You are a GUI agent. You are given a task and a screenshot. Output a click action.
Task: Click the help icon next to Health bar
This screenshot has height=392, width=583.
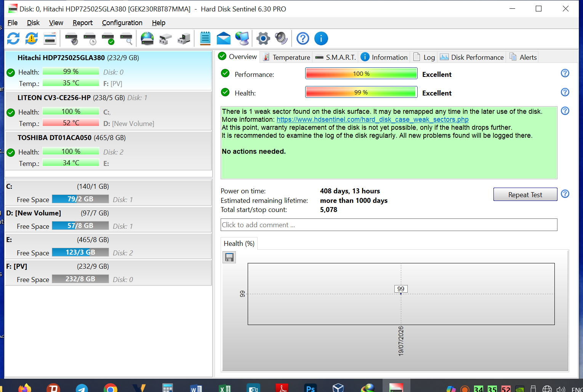(565, 92)
